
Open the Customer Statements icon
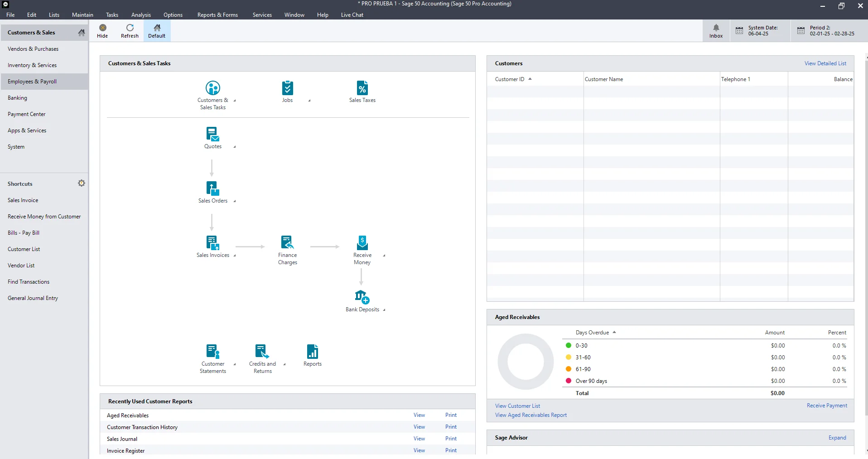tap(212, 352)
